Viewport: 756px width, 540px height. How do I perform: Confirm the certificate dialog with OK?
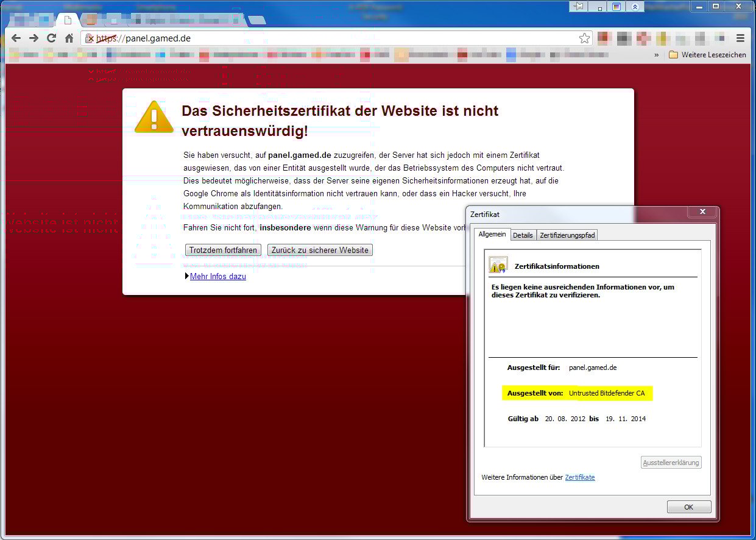[689, 507]
